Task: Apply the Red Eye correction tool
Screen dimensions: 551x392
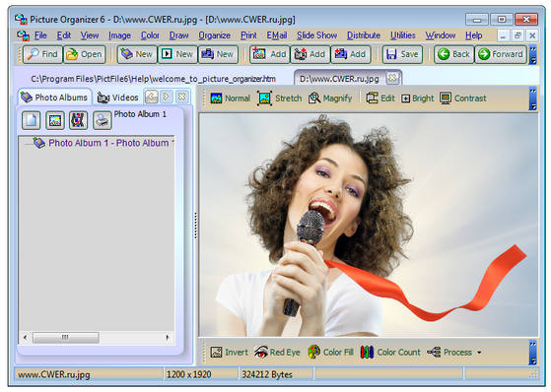Action: point(277,352)
